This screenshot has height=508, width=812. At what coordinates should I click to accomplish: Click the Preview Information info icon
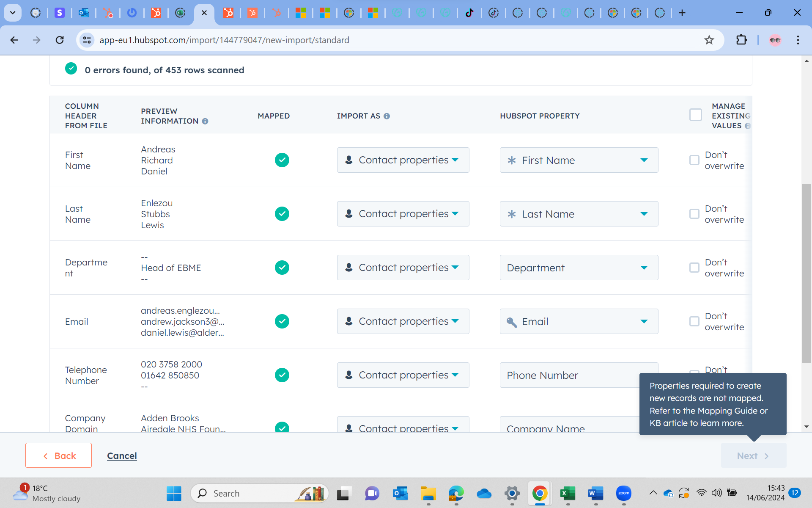[206, 121]
